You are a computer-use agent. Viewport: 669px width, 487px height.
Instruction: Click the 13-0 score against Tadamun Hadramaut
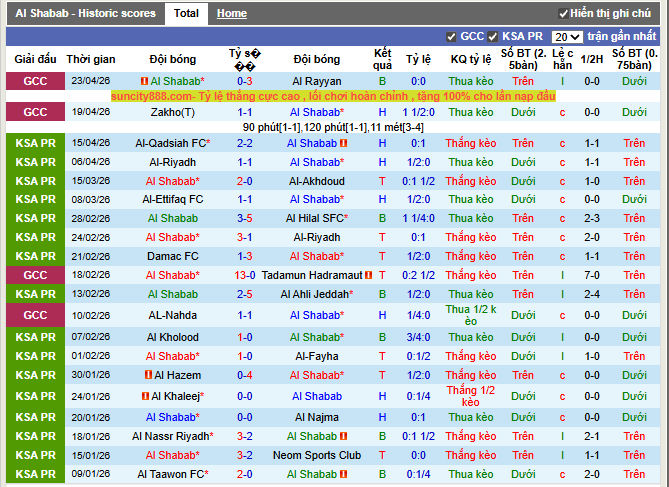(x=244, y=275)
